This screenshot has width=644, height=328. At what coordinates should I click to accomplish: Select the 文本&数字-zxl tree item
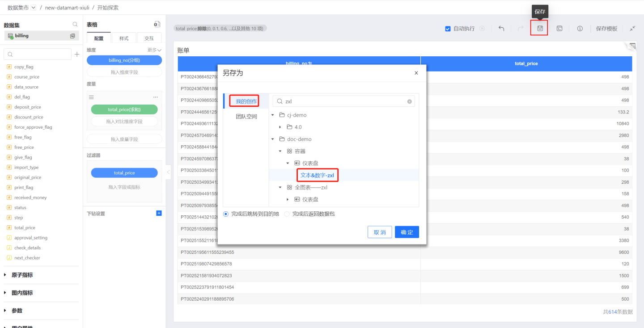pos(317,175)
